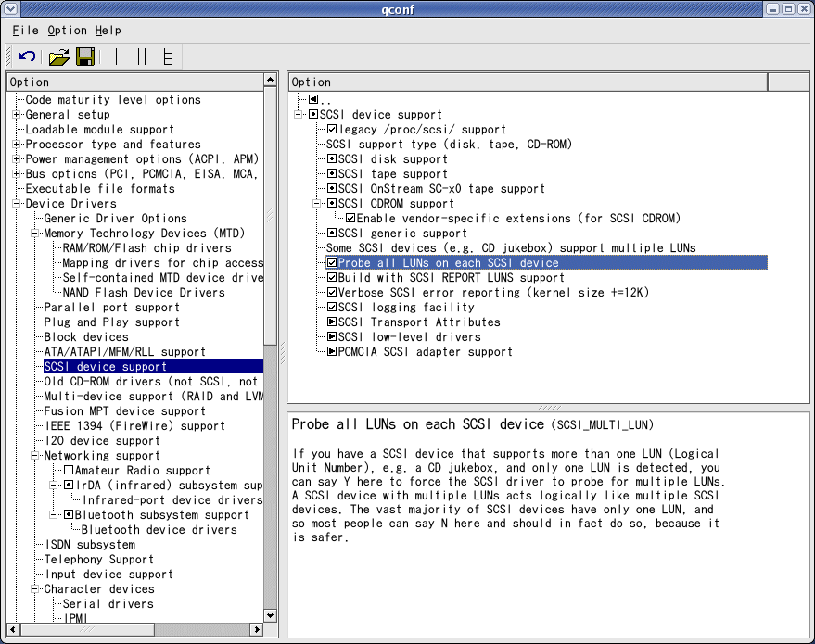Select Loadable module support entry

pos(99,130)
